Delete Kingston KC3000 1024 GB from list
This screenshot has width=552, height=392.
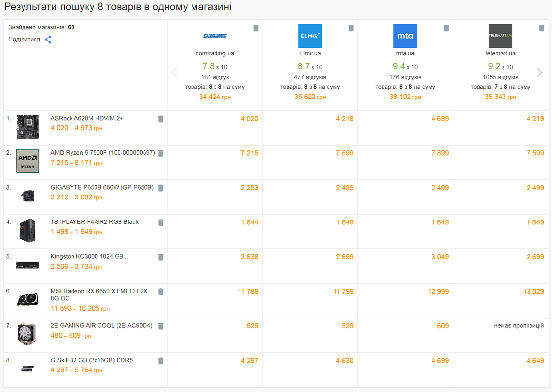click(x=161, y=257)
